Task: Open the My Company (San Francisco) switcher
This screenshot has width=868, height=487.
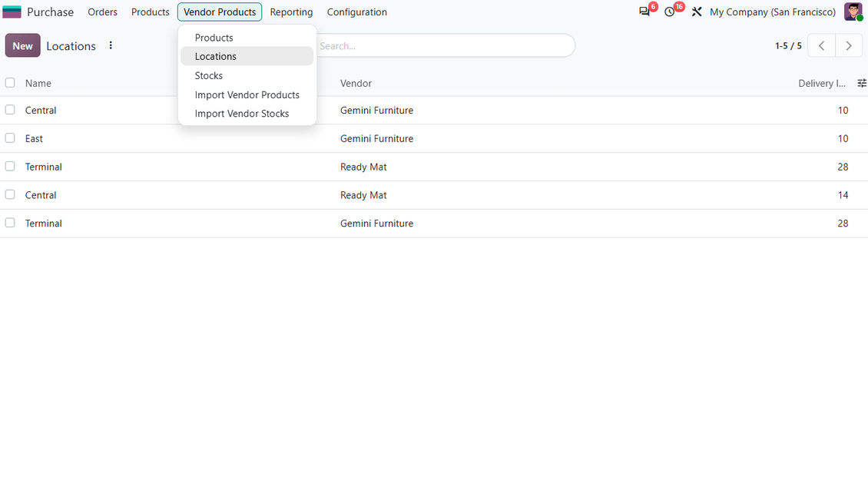Action: click(773, 12)
